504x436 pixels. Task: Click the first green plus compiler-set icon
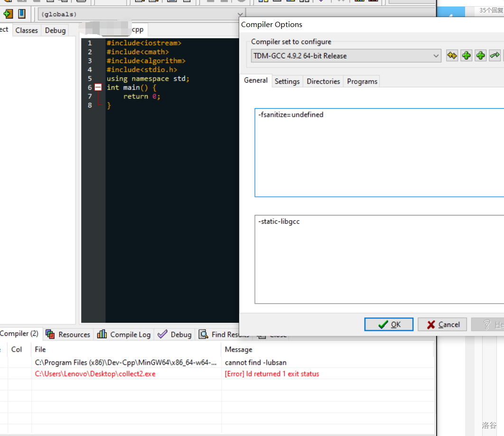coord(467,56)
